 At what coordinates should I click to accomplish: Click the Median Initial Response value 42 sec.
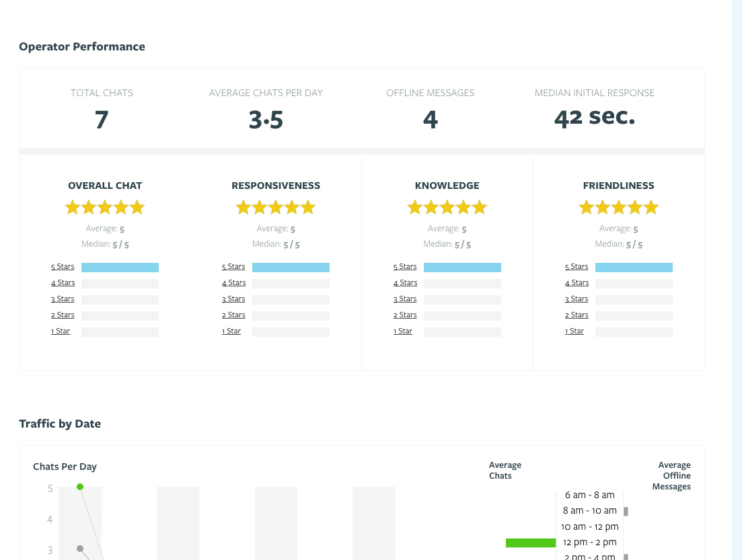point(595,118)
